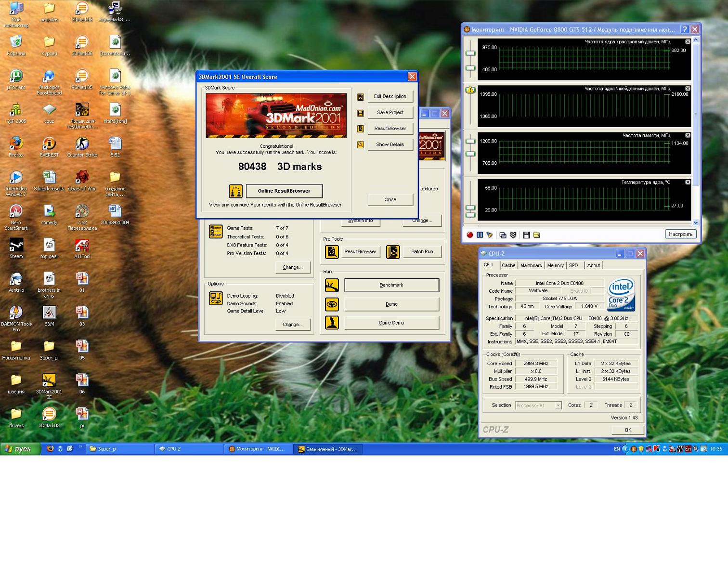Click Change in the Options group
Screen dimensions: 728x562
[292, 325]
